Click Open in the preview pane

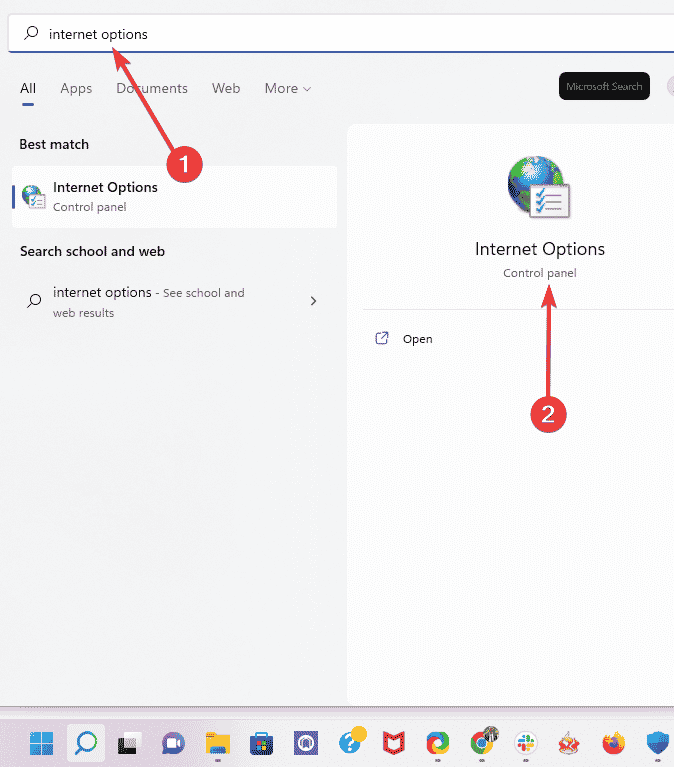[x=417, y=339]
